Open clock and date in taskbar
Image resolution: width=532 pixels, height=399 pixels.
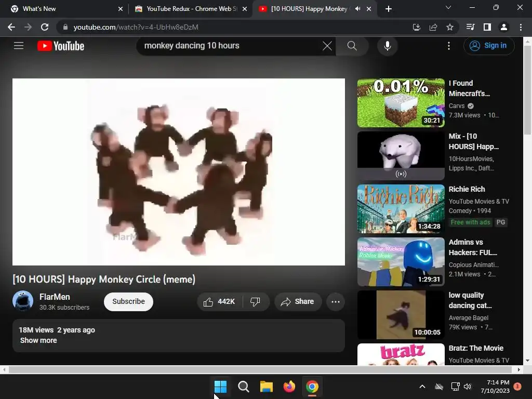pyautogui.click(x=495, y=387)
